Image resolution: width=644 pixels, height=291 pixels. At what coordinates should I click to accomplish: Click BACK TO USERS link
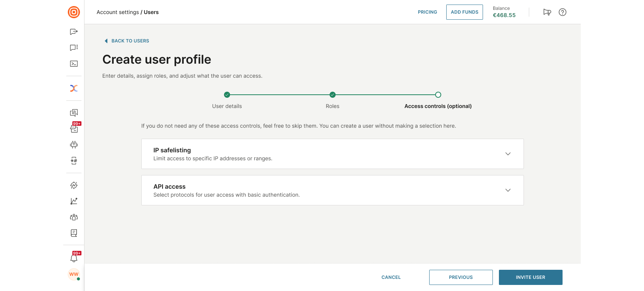(130, 41)
